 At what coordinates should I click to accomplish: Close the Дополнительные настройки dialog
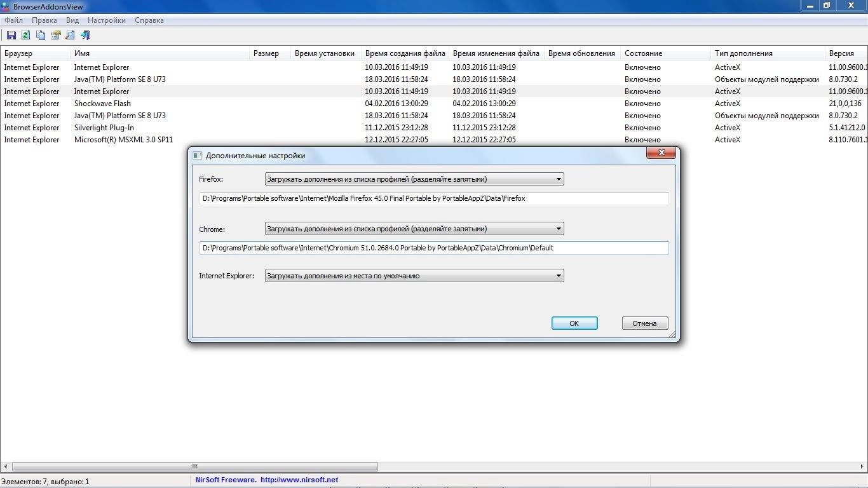661,153
